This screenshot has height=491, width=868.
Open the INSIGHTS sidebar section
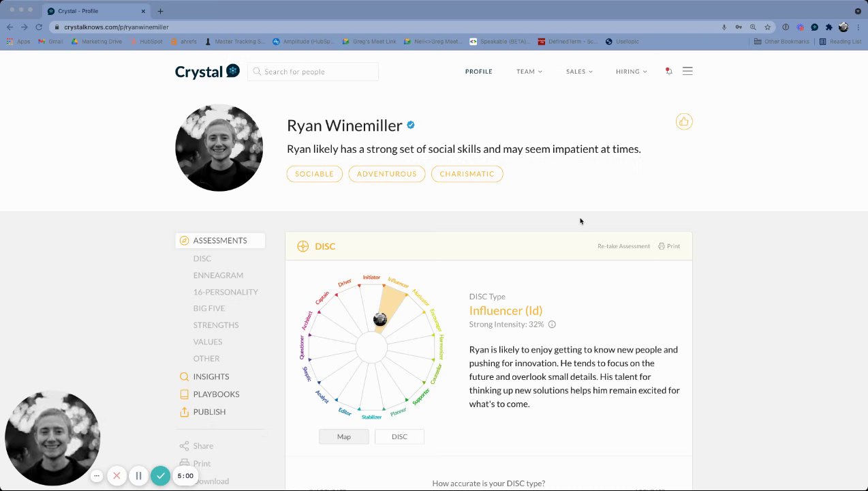click(204, 376)
